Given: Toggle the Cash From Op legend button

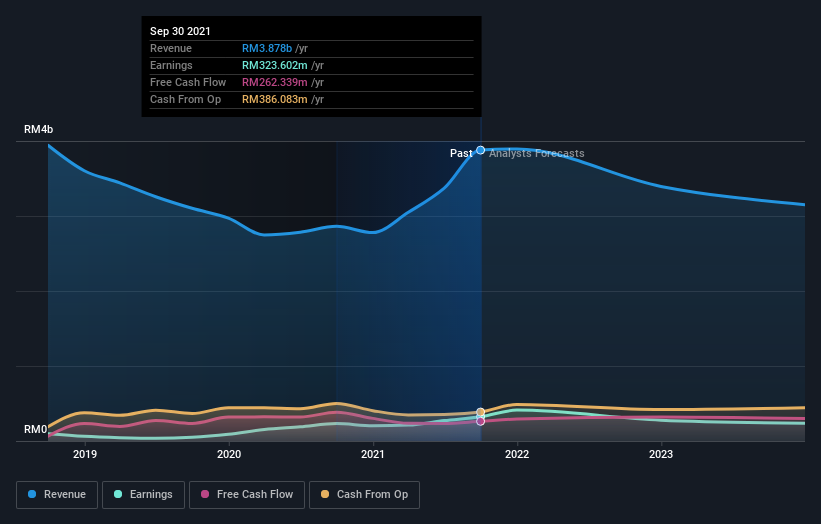Looking at the screenshot, I should click(x=364, y=495).
